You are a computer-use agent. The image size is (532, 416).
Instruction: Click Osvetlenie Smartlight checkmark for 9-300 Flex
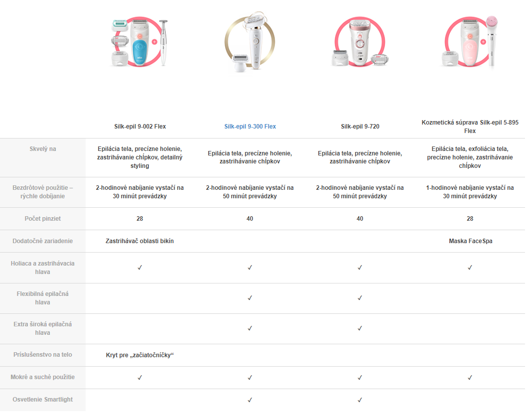pyautogui.click(x=250, y=400)
